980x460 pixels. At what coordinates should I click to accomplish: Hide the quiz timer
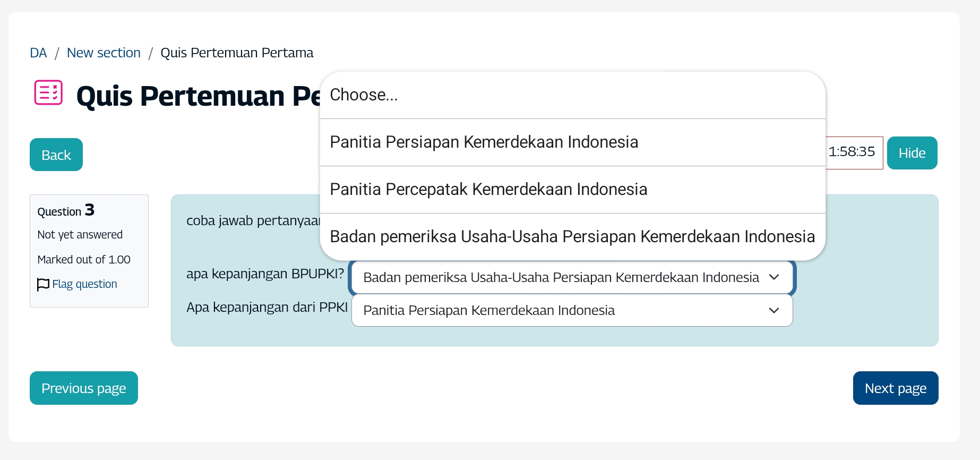[912, 153]
